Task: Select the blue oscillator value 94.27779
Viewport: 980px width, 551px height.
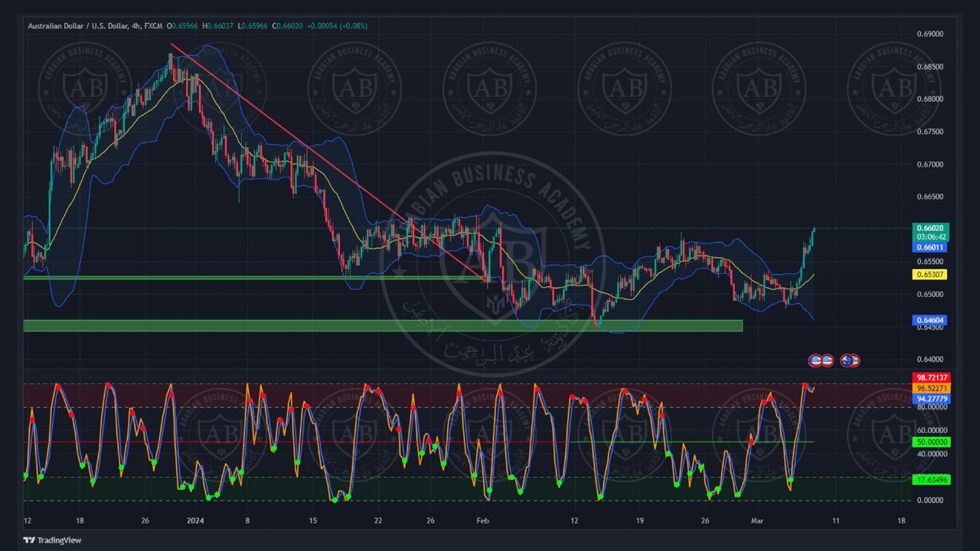Action: click(x=932, y=398)
